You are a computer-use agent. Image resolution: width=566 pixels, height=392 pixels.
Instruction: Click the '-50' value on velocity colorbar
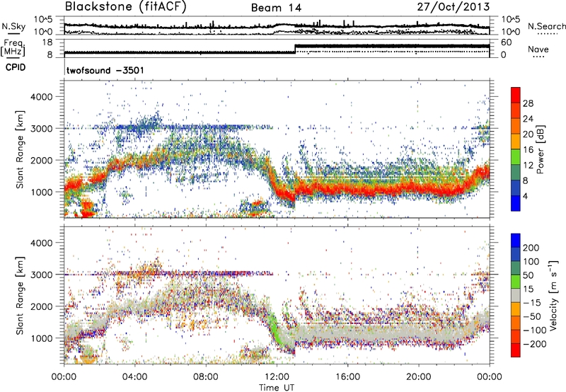533,316
